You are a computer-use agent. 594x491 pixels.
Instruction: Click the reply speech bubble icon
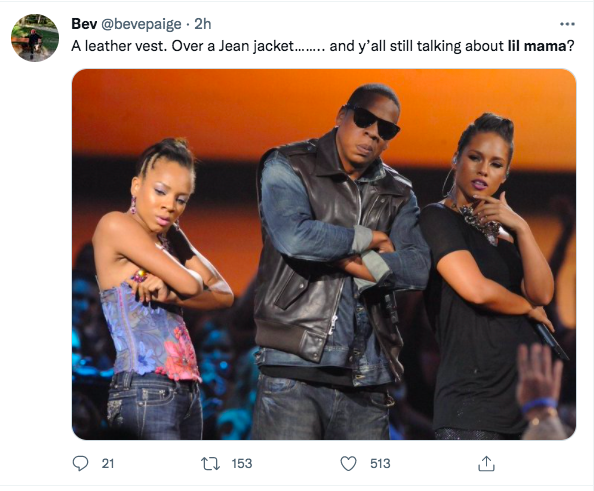click(80, 463)
